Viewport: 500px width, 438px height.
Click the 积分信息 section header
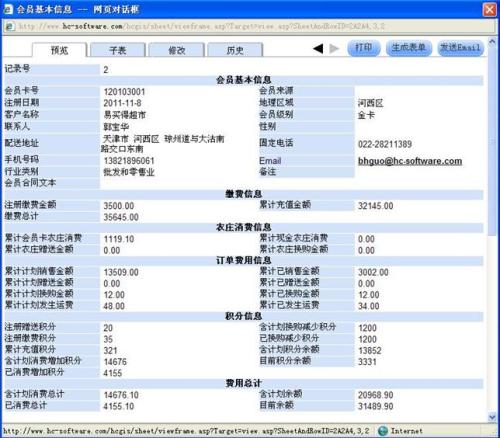[244, 316]
